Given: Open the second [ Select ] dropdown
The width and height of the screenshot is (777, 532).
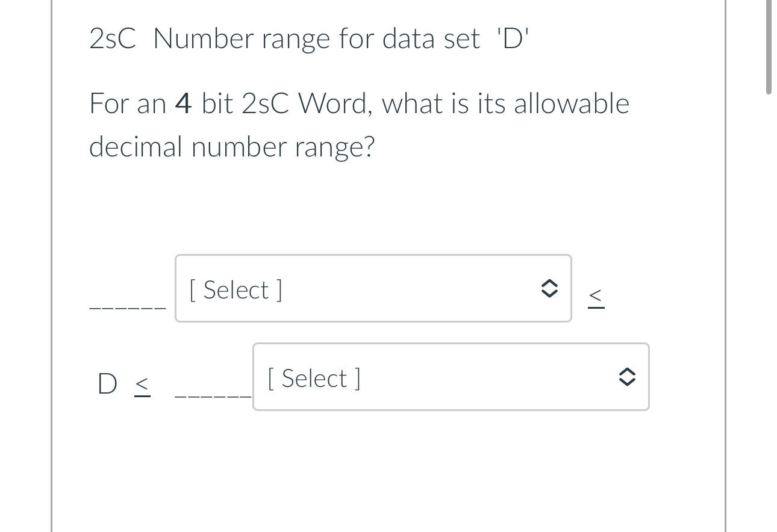Looking at the screenshot, I should pyautogui.click(x=451, y=377).
